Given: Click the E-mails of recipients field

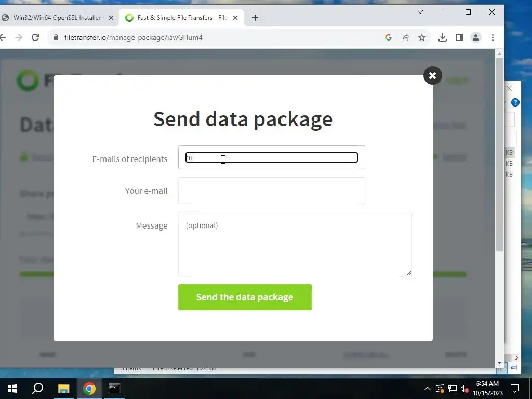Looking at the screenshot, I should click(x=271, y=157).
